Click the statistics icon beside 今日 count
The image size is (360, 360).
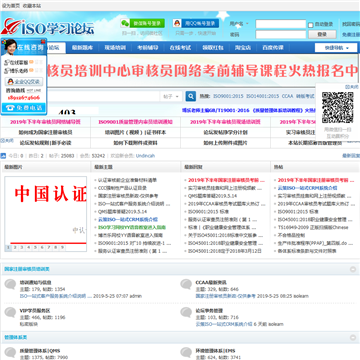3,156
